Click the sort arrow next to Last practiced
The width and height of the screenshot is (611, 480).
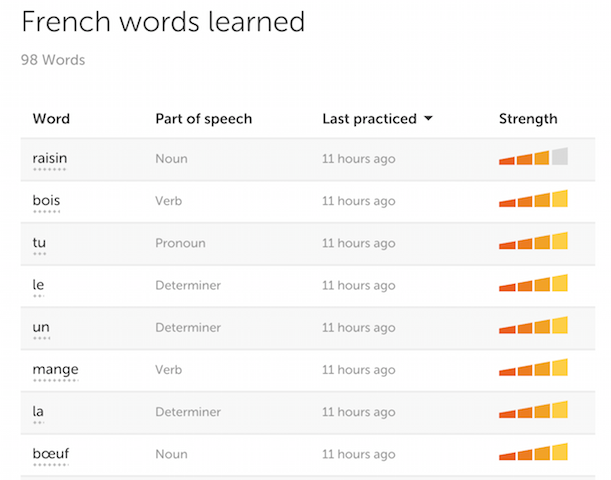coord(429,119)
